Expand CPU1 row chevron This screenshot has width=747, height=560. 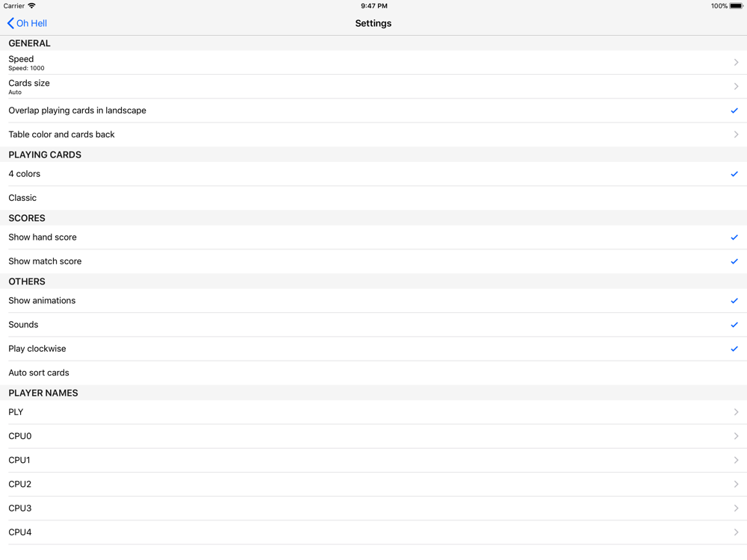click(736, 460)
